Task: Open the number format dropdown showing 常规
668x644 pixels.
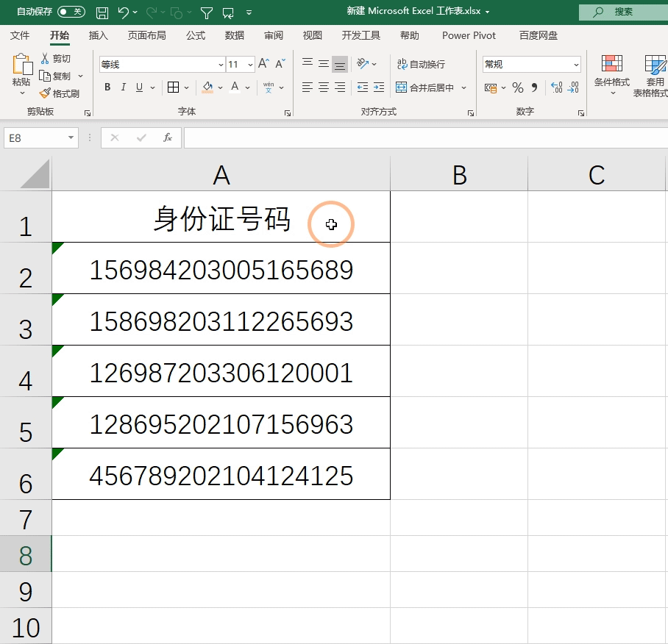Action: (x=575, y=65)
